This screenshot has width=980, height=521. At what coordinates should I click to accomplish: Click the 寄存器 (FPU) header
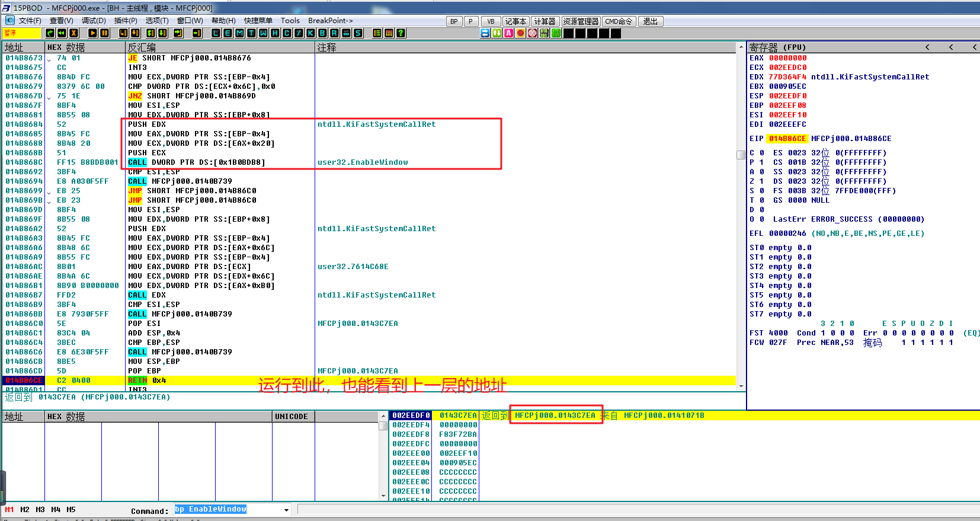click(x=777, y=47)
